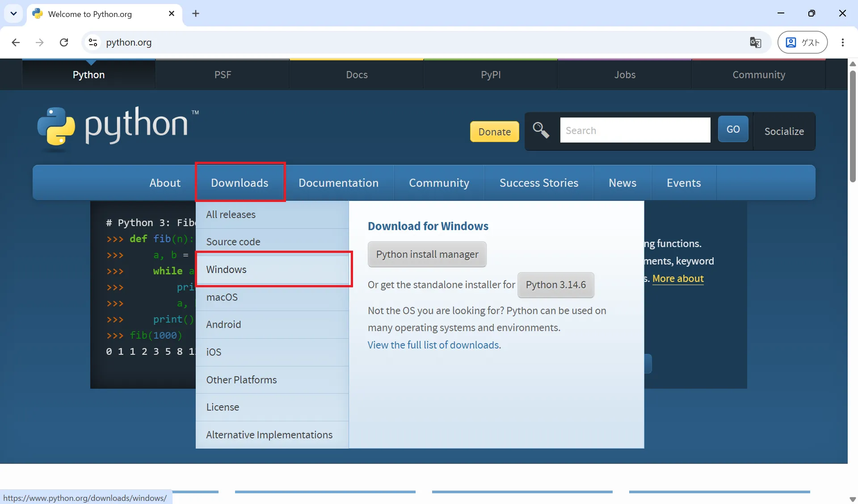Click the browser back arrow

click(x=16, y=42)
